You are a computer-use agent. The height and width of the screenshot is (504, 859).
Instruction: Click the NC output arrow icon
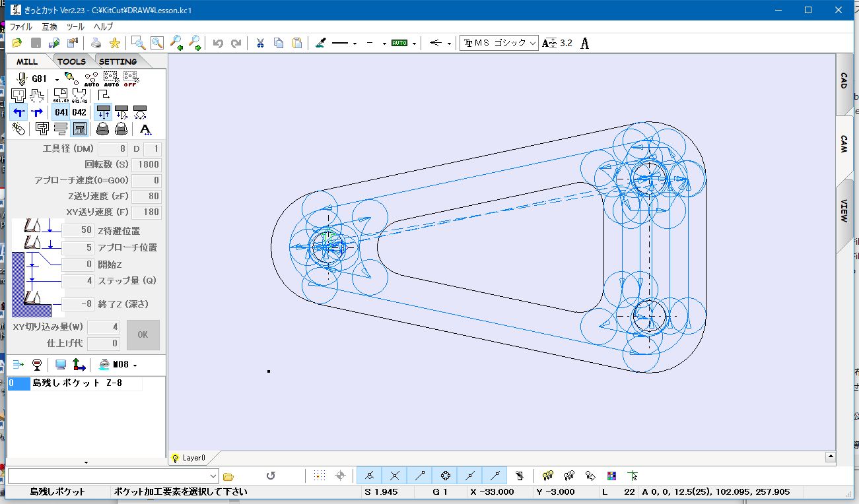(18, 365)
